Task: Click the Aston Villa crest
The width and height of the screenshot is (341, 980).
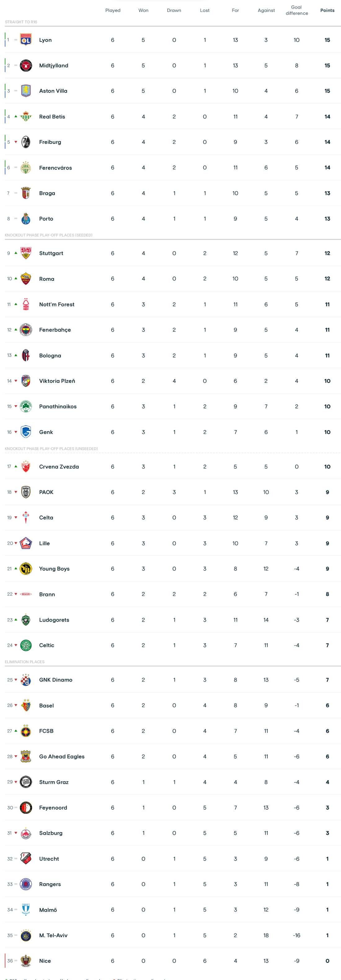Action: coord(26,91)
